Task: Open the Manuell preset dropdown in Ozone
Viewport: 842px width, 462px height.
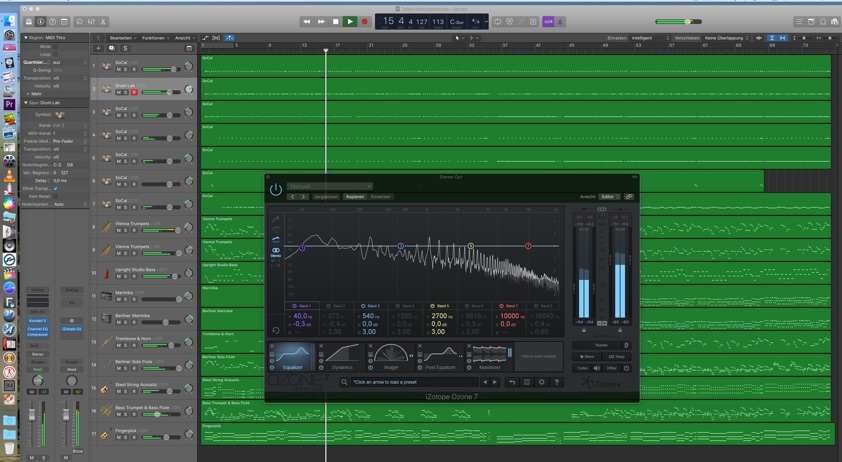Action: click(330, 186)
